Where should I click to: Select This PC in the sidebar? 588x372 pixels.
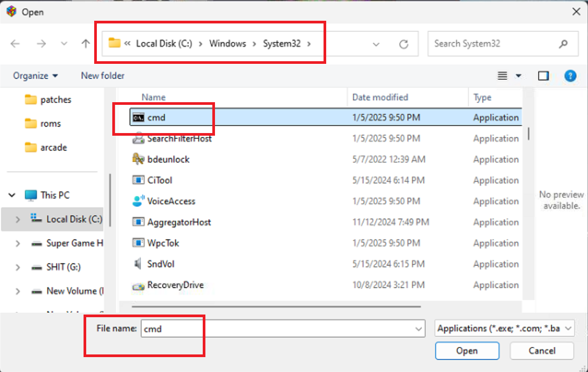click(x=47, y=195)
